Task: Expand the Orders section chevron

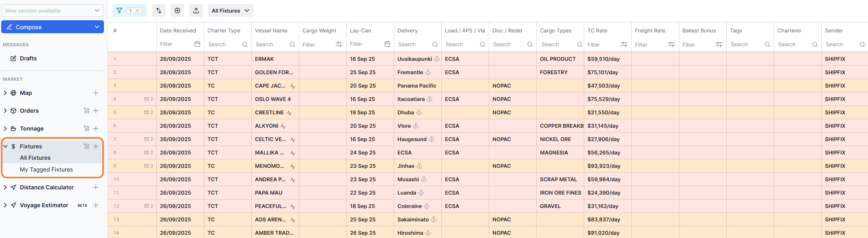Action: tap(5, 111)
